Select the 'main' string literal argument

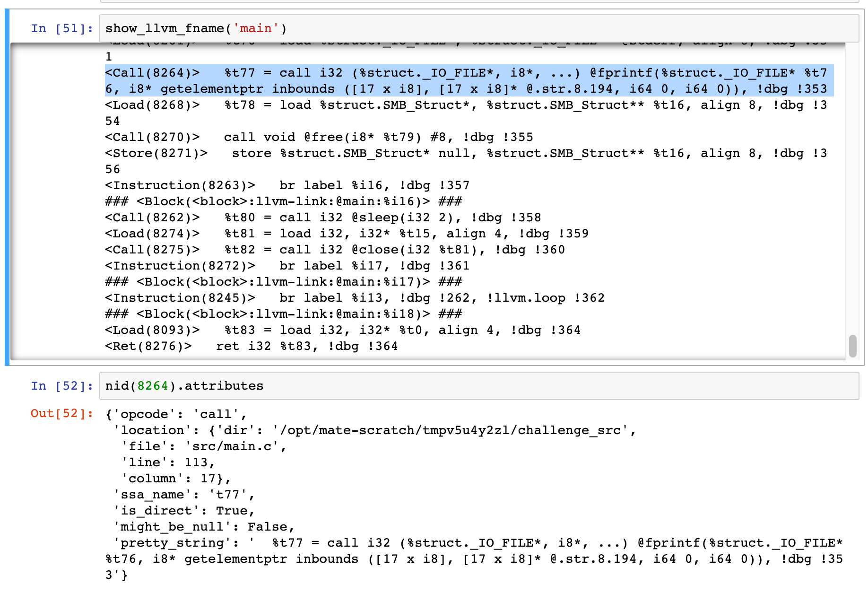point(254,28)
